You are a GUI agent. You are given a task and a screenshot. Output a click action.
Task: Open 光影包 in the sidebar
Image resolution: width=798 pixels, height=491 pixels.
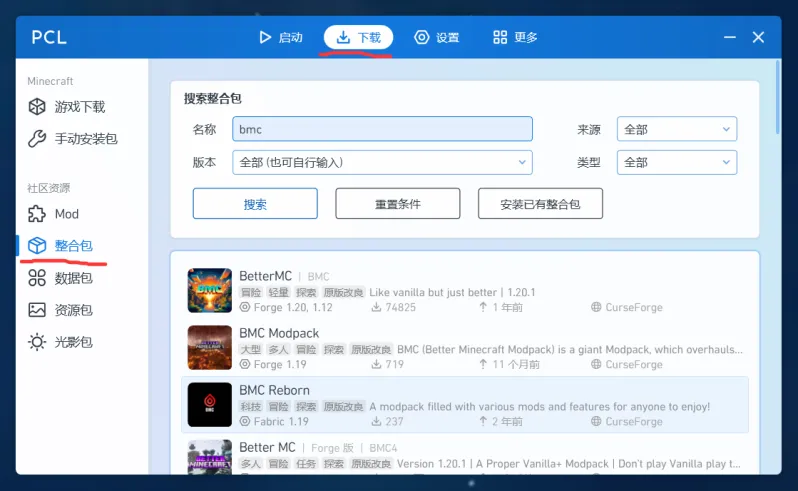(82, 342)
